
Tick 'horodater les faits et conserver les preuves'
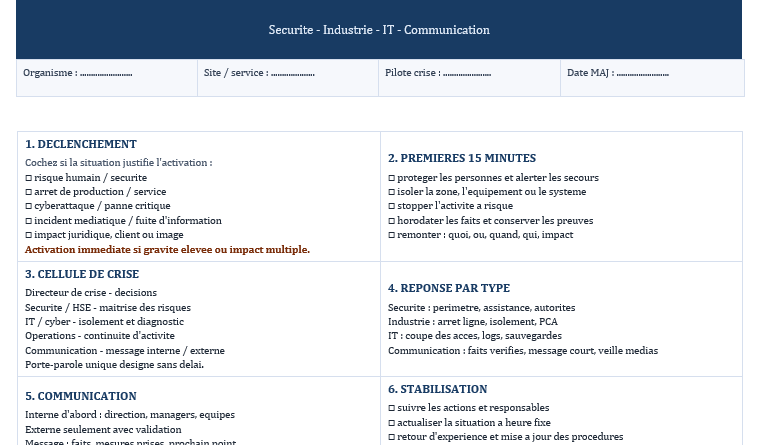[392, 221]
